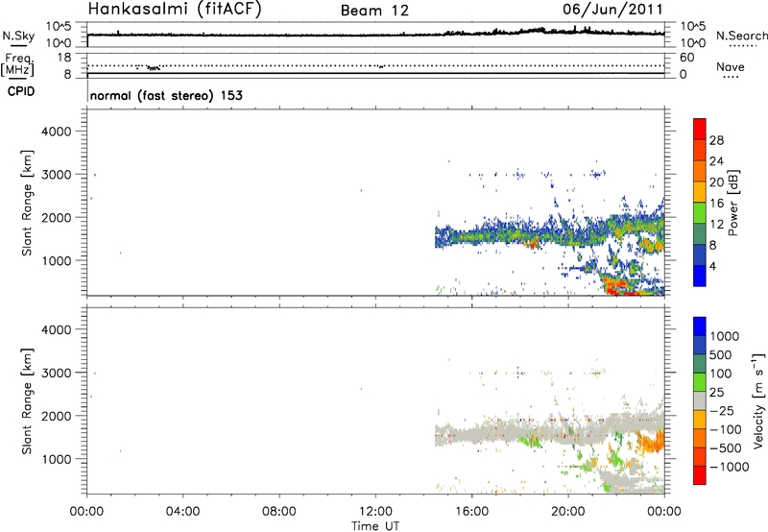Select the 1000 tick of the velocity panel
The width and height of the screenshot is (768, 532).
pyautogui.click(x=57, y=459)
